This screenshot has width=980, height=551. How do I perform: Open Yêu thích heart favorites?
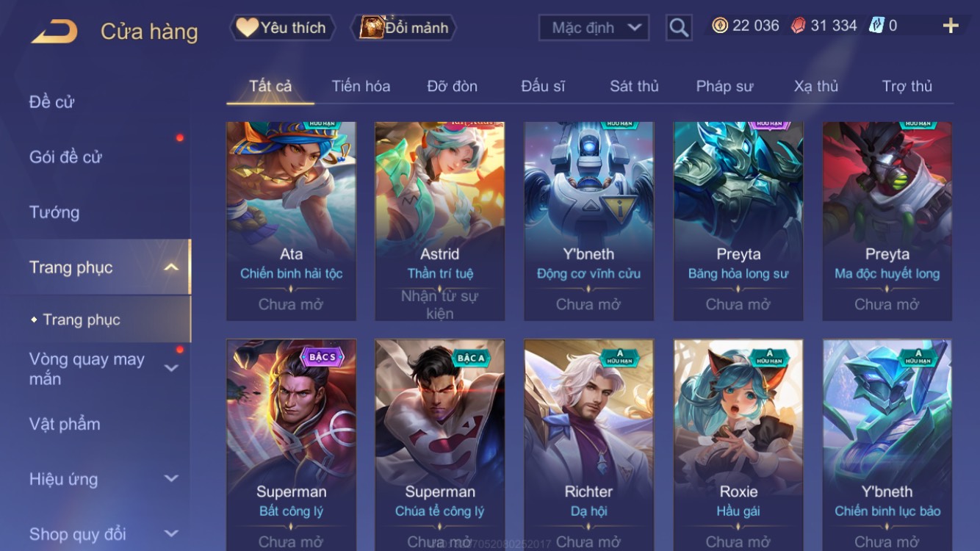click(282, 28)
